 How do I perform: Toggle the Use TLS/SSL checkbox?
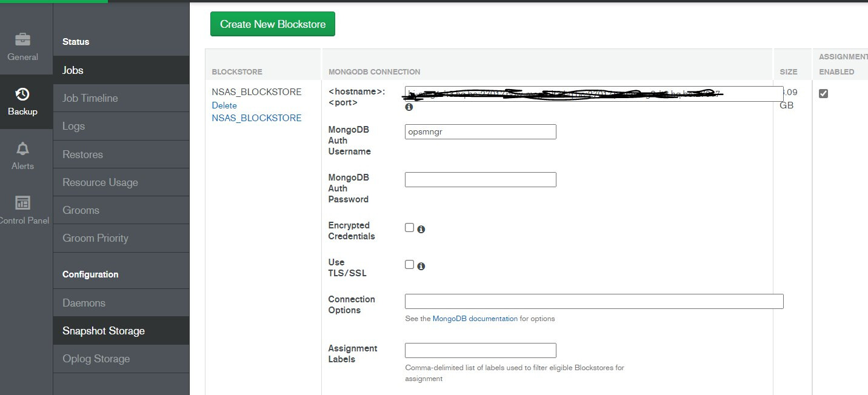click(409, 265)
